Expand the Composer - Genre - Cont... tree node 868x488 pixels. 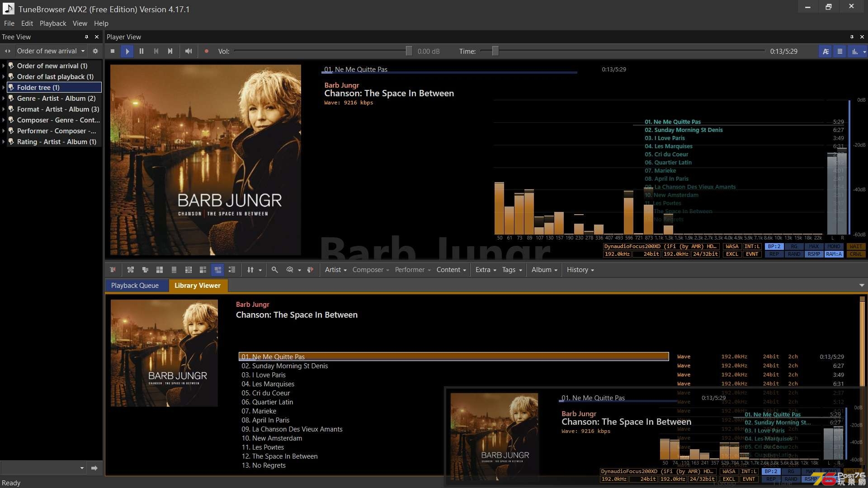4,120
